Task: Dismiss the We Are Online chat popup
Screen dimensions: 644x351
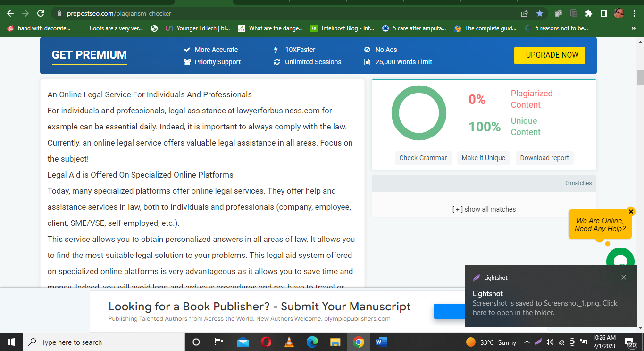Action: point(631,212)
